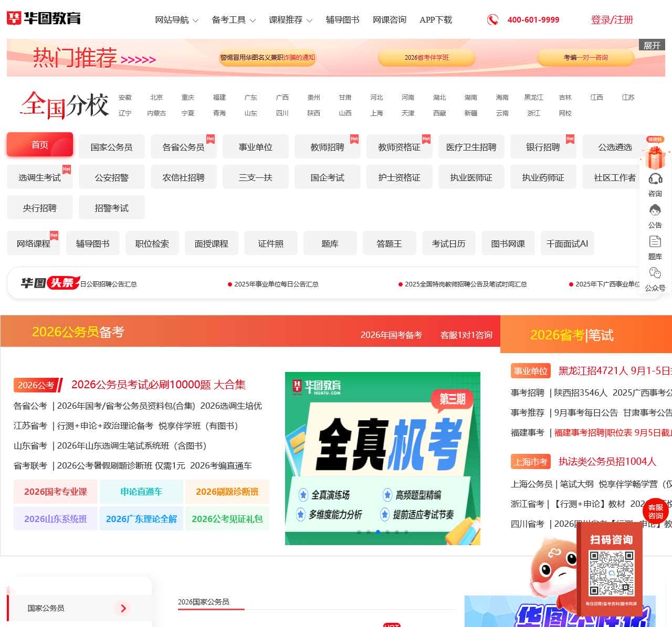Open the 选调生考试 category
This screenshot has height=627, width=672.
[x=39, y=177]
